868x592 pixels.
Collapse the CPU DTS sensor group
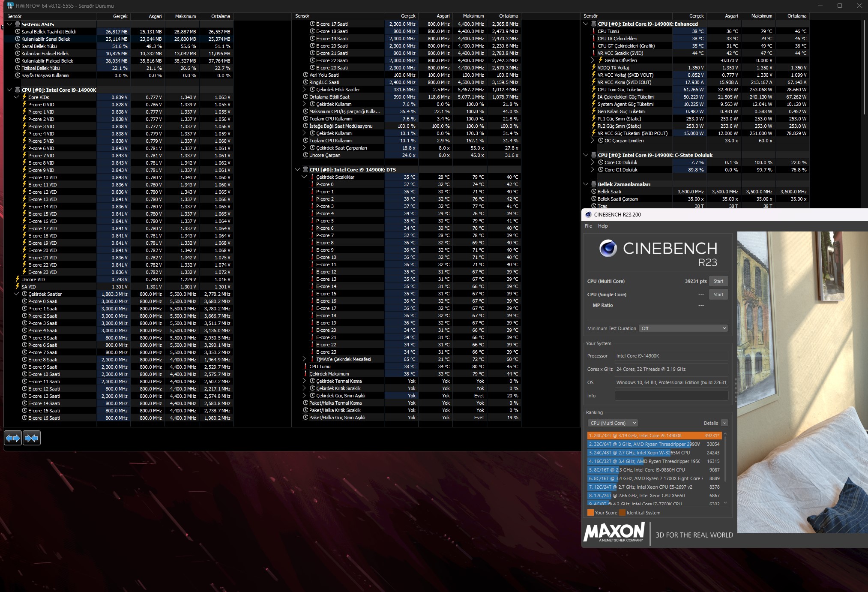tap(297, 170)
